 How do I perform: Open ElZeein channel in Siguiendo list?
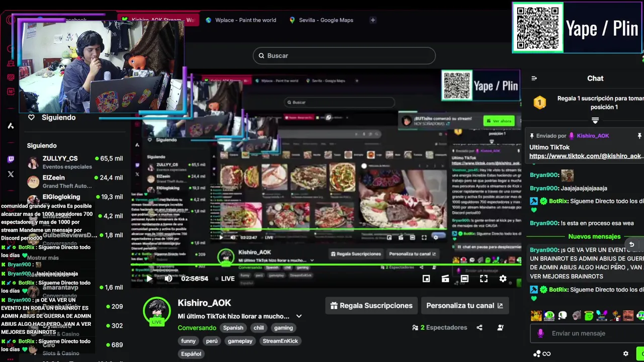tap(75, 181)
